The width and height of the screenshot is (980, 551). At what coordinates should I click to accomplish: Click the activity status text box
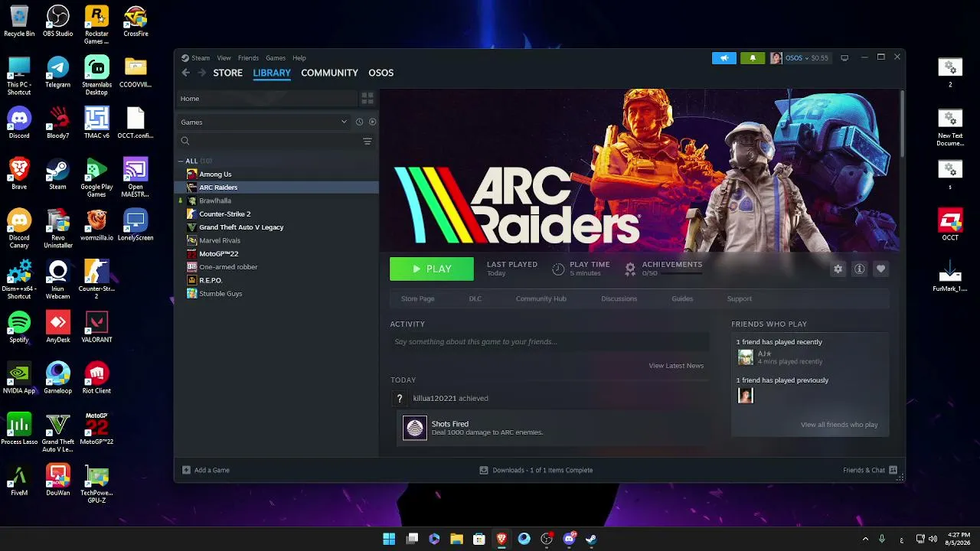point(549,342)
